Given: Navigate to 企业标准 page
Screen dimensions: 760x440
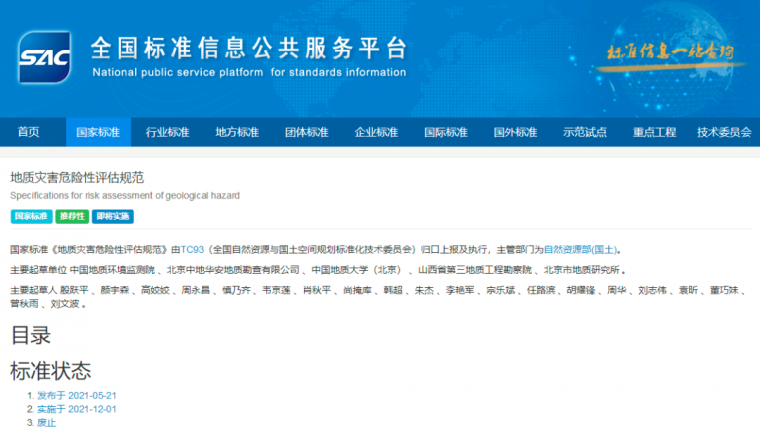Looking at the screenshot, I should pos(376,132).
